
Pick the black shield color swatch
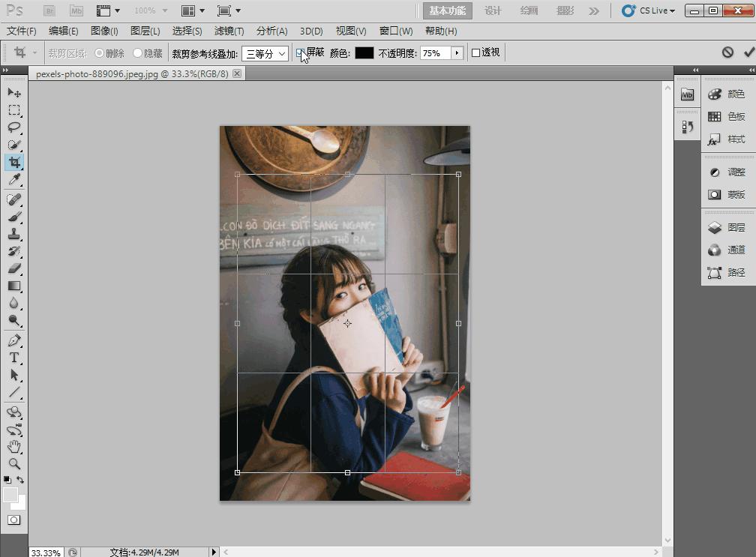[x=364, y=53]
